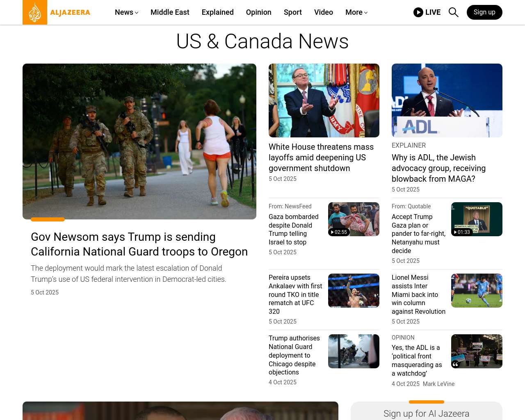Open the Lionel Messi match thumbnail

coord(477,290)
